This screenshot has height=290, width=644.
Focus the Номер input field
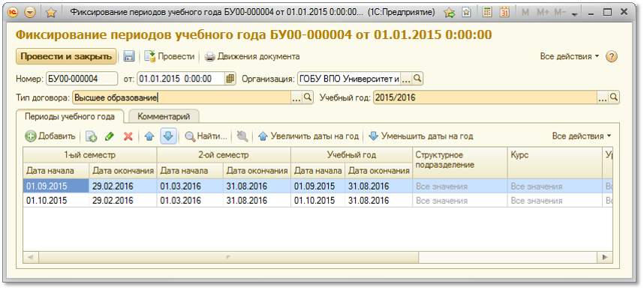click(x=81, y=79)
